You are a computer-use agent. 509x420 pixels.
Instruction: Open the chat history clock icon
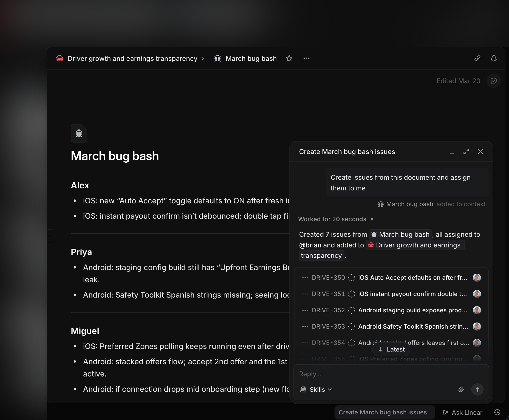[x=497, y=412]
